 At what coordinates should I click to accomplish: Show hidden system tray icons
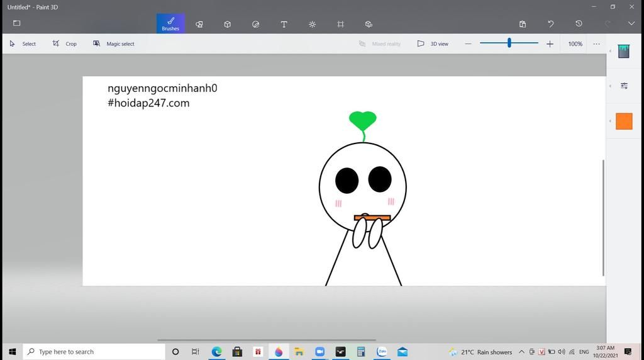pos(521,352)
